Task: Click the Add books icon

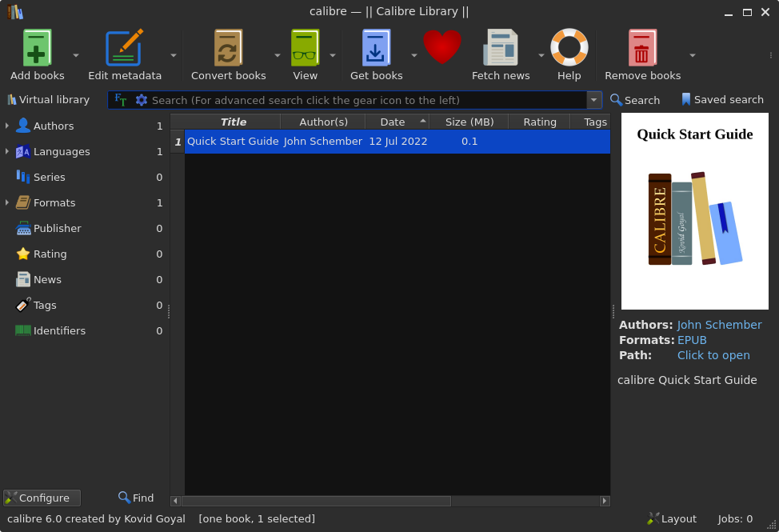Action: click(x=37, y=49)
